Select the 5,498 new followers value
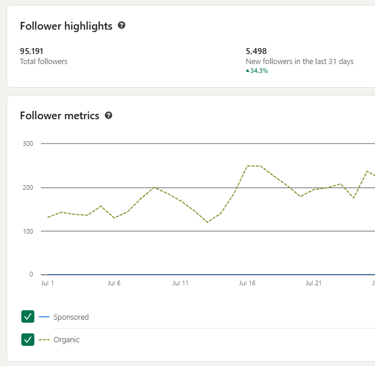The height and width of the screenshot is (366, 375). click(256, 51)
